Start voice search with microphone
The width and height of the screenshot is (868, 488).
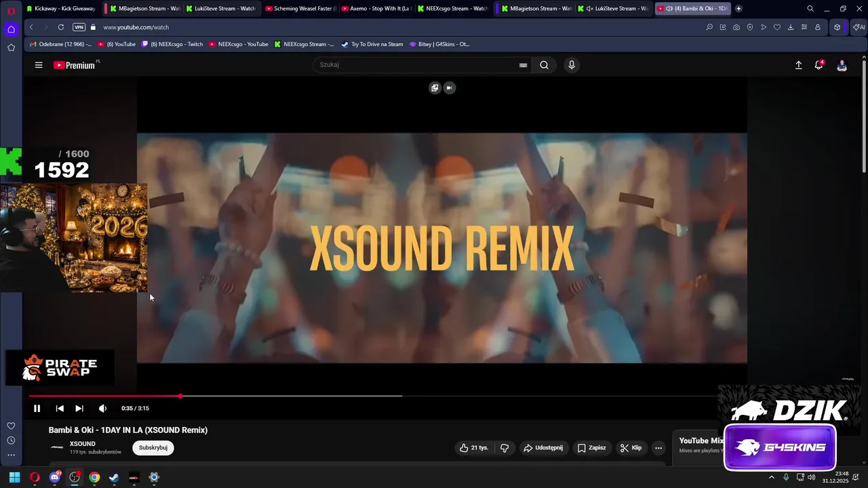tap(572, 65)
